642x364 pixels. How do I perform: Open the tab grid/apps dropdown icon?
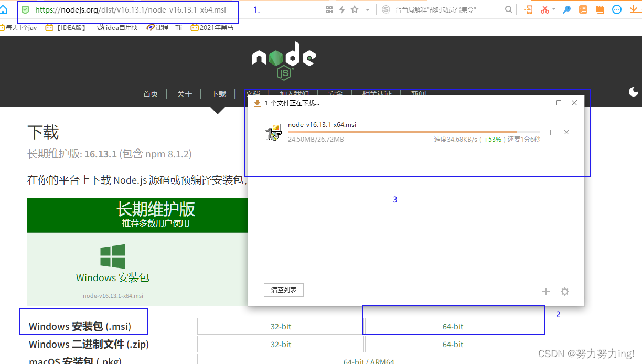click(x=329, y=9)
